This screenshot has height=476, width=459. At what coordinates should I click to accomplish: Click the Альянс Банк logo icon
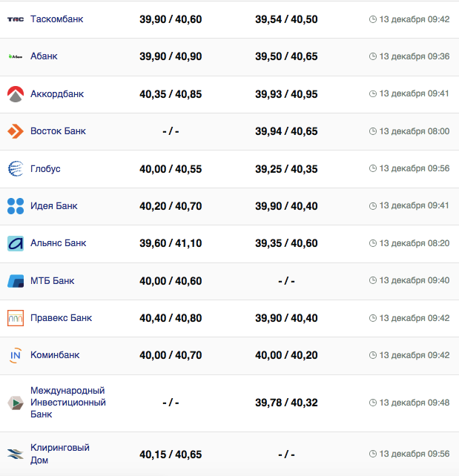click(x=16, y=243)
